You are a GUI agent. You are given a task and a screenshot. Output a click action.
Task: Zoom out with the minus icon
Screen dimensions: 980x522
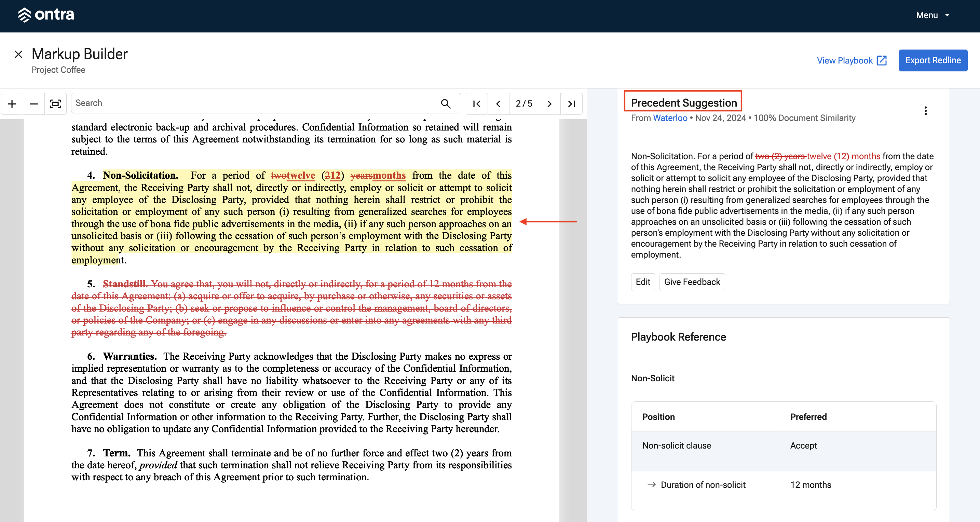[34, 104]
